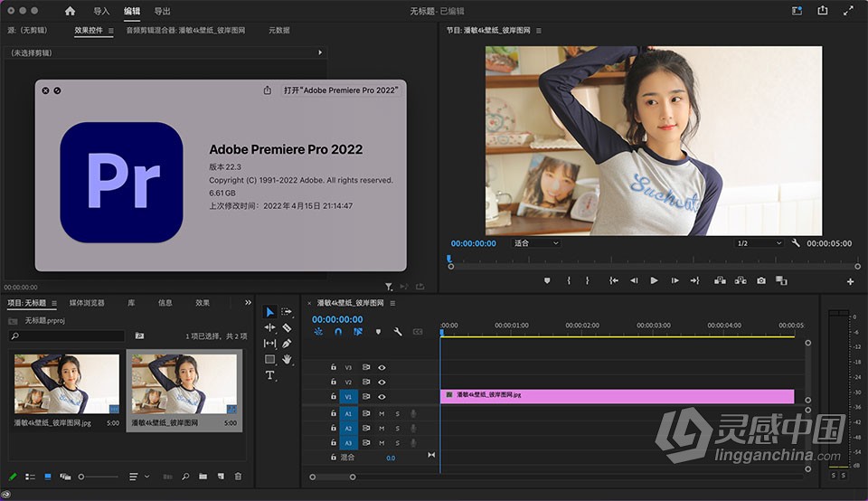Click the quick export share icon at top right

(823, 11)
